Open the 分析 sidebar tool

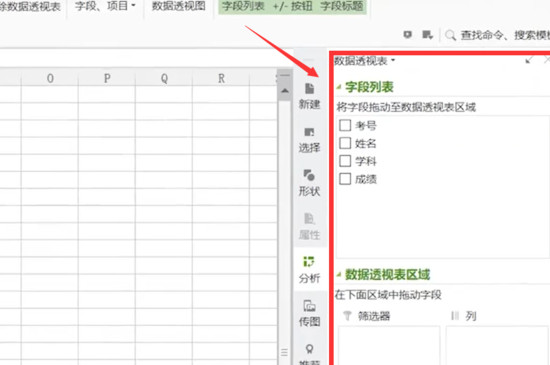pyautogui.click(x=309, y=270)
